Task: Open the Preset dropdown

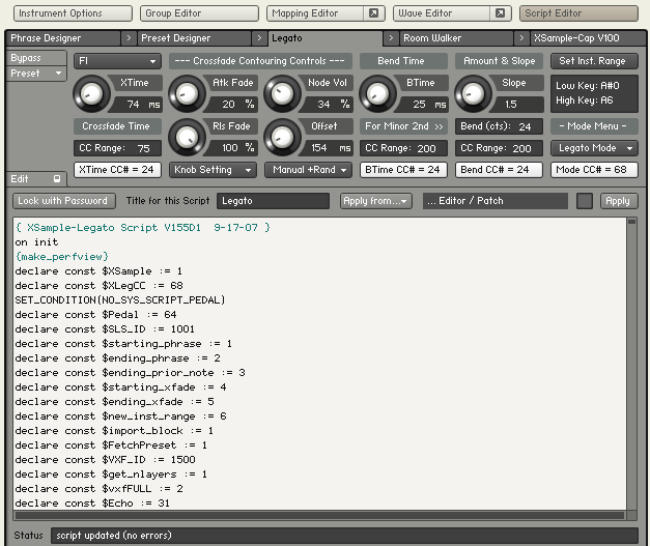Action: pos(36,73)
